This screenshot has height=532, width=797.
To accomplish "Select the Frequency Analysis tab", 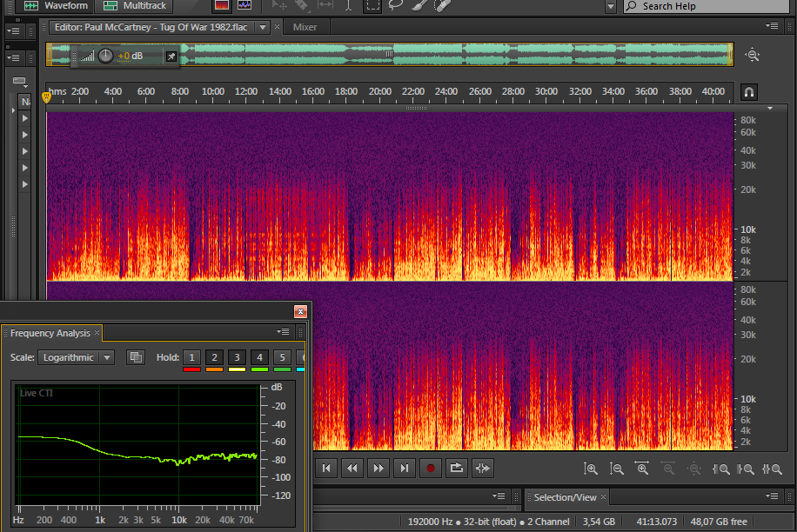I will (x=50, y=333).
